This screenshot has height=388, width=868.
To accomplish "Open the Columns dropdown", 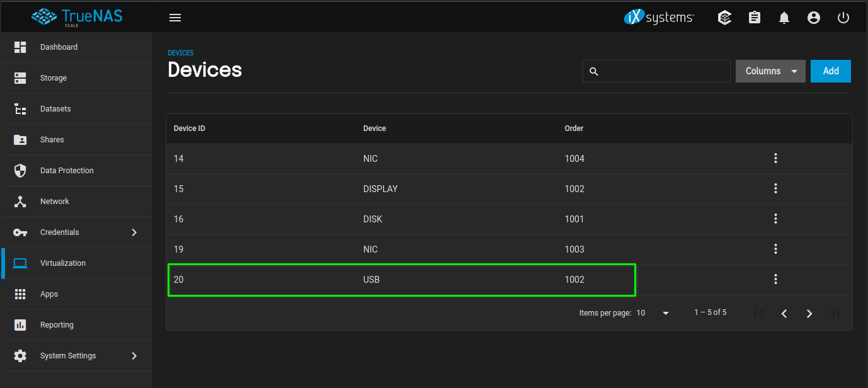I will 770,71.
